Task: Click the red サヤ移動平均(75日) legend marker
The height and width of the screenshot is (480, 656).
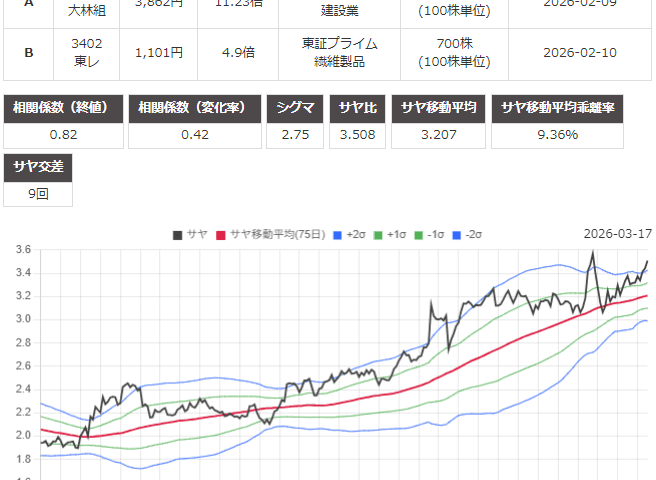Action: pos(222,235)
